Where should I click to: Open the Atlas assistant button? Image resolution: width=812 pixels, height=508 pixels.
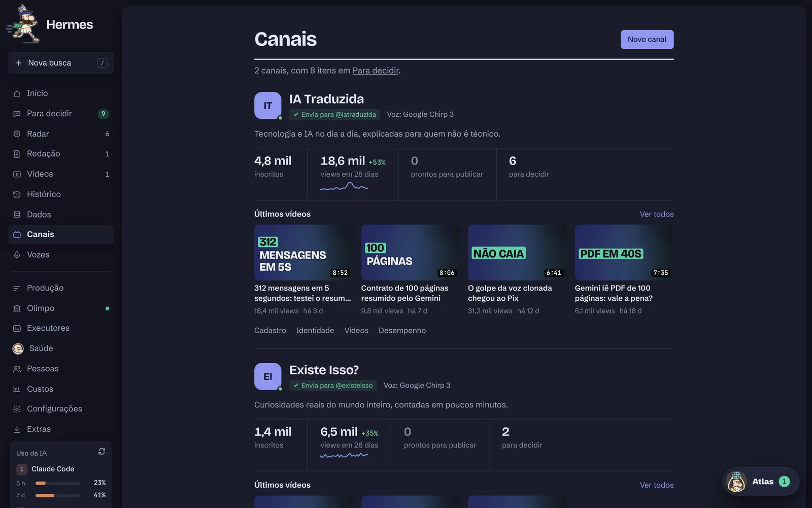tap(761, 482)
